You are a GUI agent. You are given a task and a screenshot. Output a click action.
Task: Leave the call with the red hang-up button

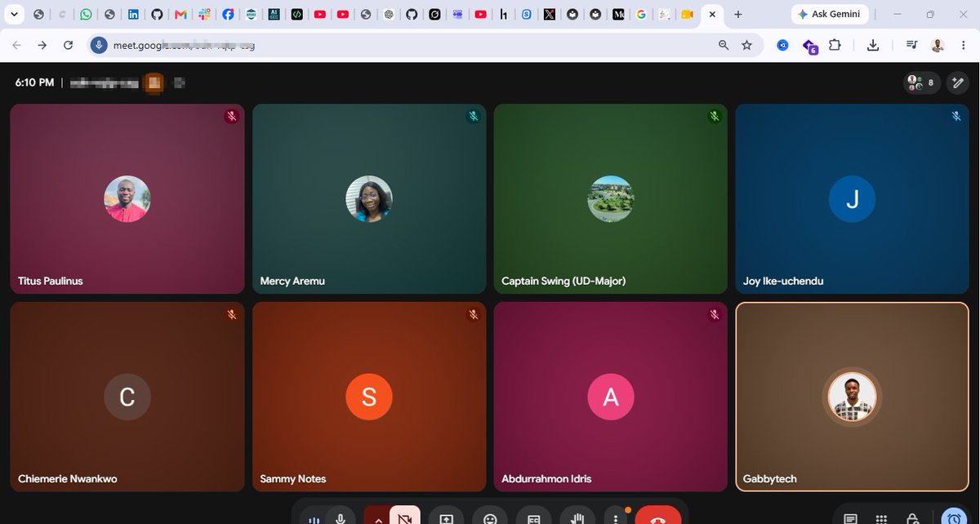[x=658, y=518]
